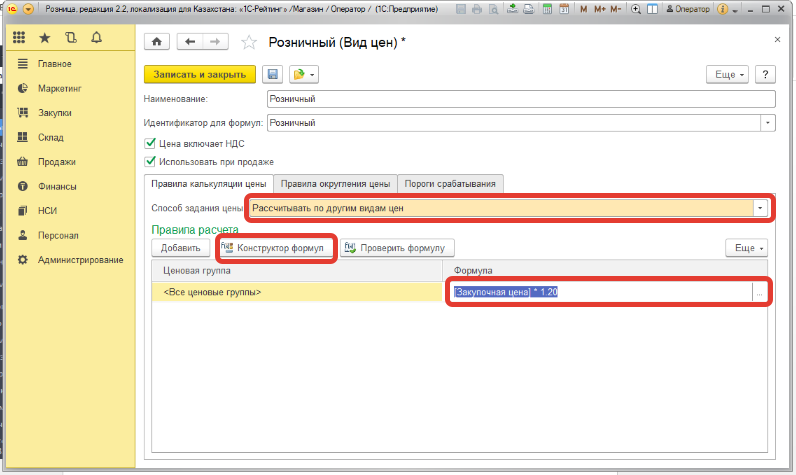The height and width of the screenshot is (475, 796).
Task: Expand 'Идентификатор для формул' dropdown arrow
Action: [x=768, y=123]
